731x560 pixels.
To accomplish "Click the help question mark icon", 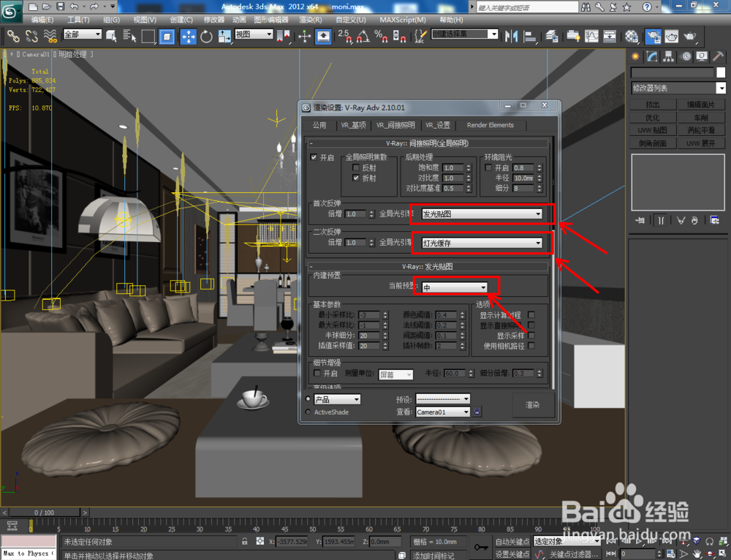I will 647,7.
